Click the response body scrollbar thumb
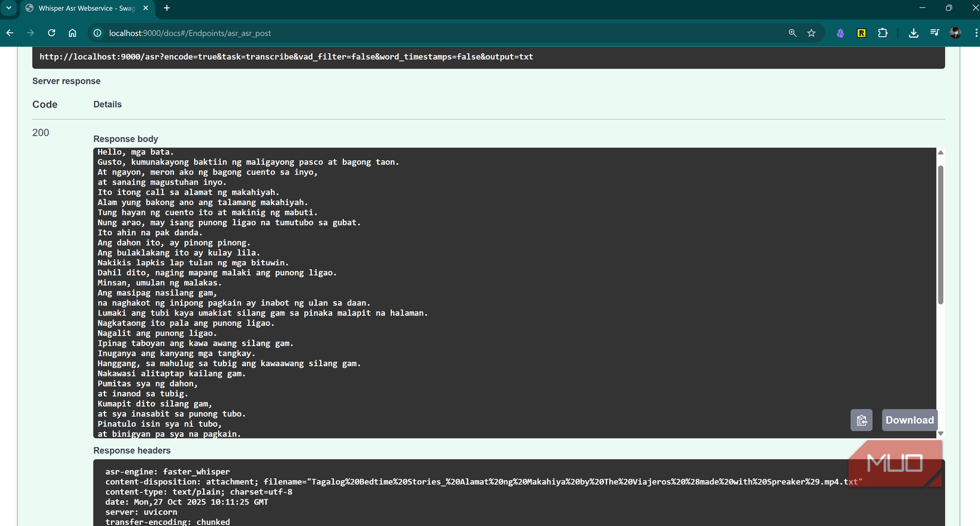 (x=941, y=235)
